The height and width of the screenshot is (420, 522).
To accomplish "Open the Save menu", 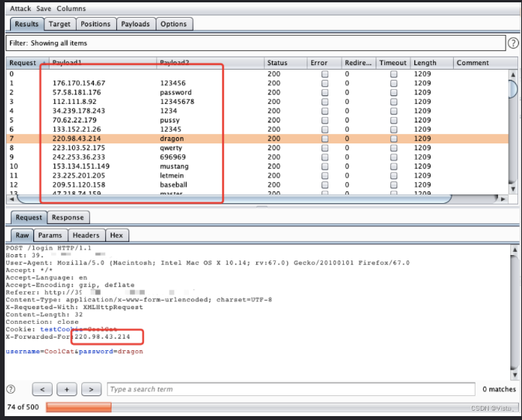I will coord(43,9).
